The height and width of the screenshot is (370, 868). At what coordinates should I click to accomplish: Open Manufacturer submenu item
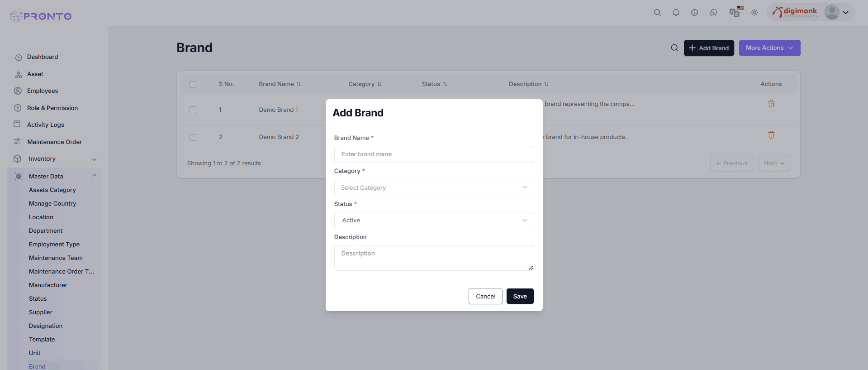tap(48, 285)
